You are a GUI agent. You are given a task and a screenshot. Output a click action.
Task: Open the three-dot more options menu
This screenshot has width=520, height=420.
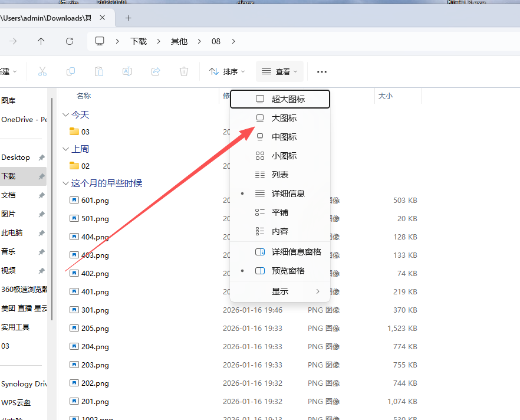[321, 71]
